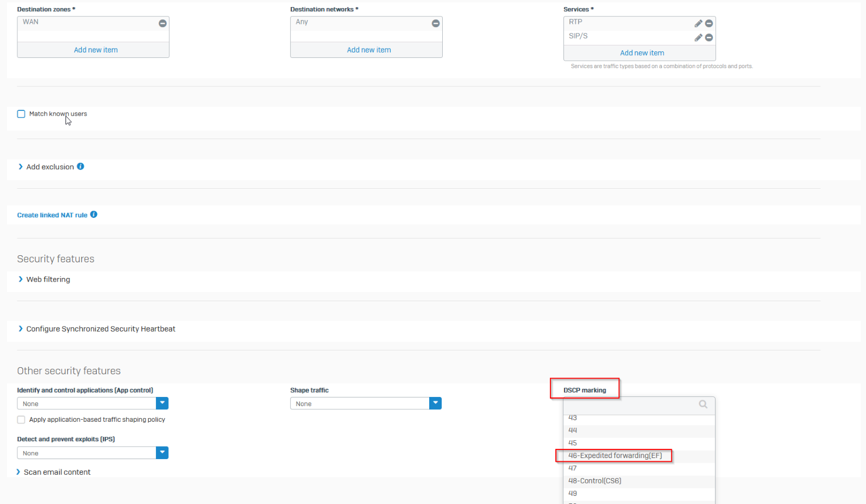Show info for Add exclusion

click(80, 167)
